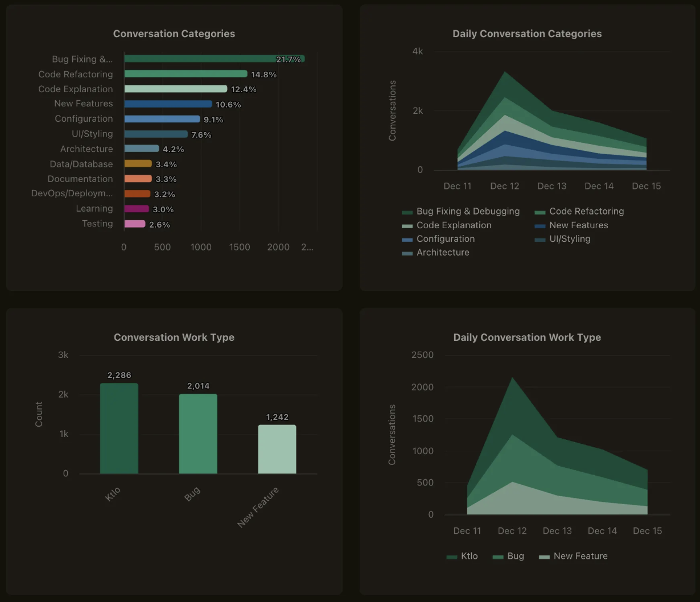Toggle Bug Fixing & Debugging legend entry
Viewport: 700px width, 602px height.
[460, 212]
